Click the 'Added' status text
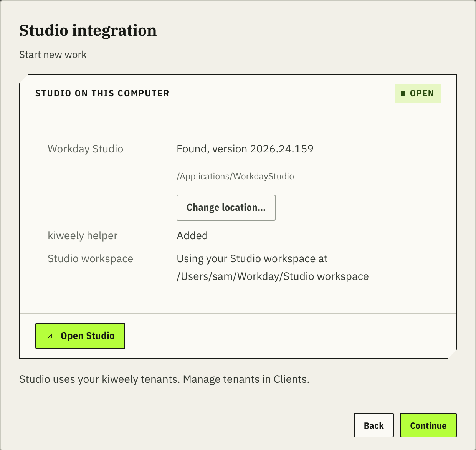 (x=192, y=236)
